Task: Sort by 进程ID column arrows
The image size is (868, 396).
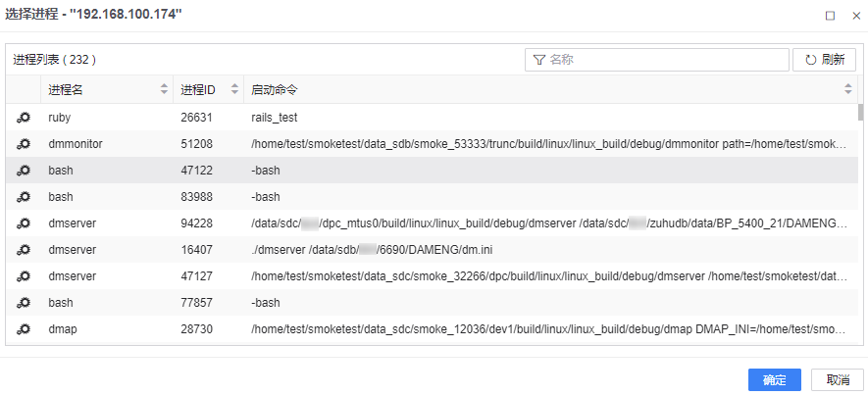Action: point(234,89)
